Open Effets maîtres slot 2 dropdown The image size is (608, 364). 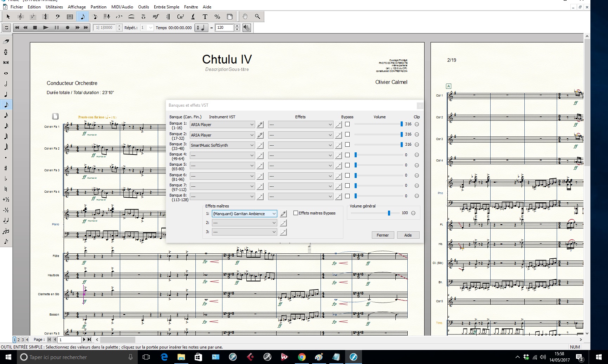(245, 223)
